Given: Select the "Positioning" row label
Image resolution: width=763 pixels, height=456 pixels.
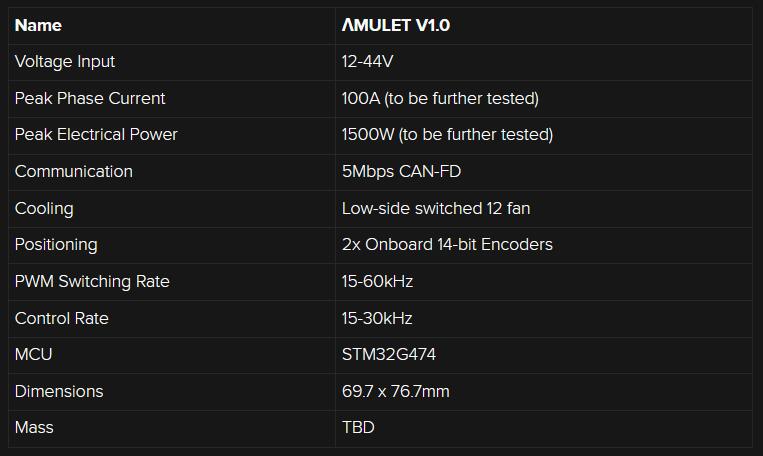Looking at the screenshot, I should (56, 244).
